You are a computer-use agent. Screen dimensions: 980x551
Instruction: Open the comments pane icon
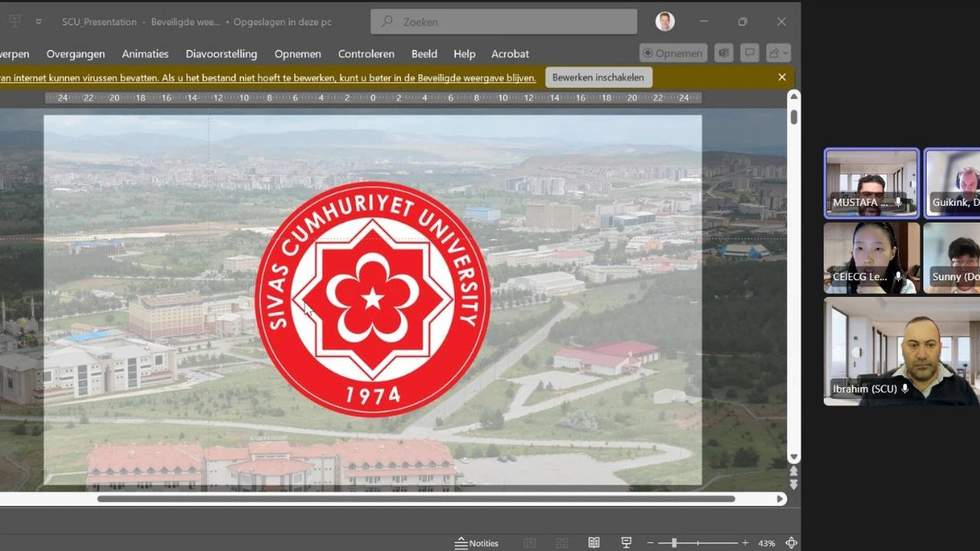(x=750, y=54)
